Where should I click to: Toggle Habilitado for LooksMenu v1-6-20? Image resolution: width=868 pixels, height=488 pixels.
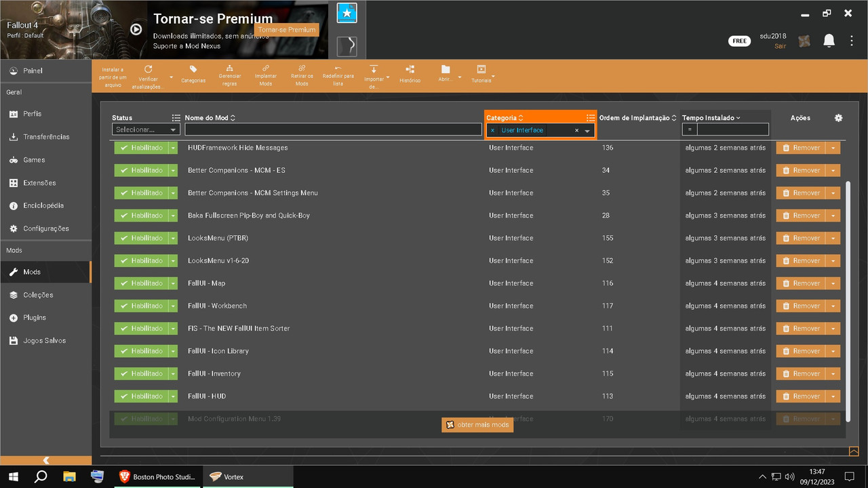[141, 261]
